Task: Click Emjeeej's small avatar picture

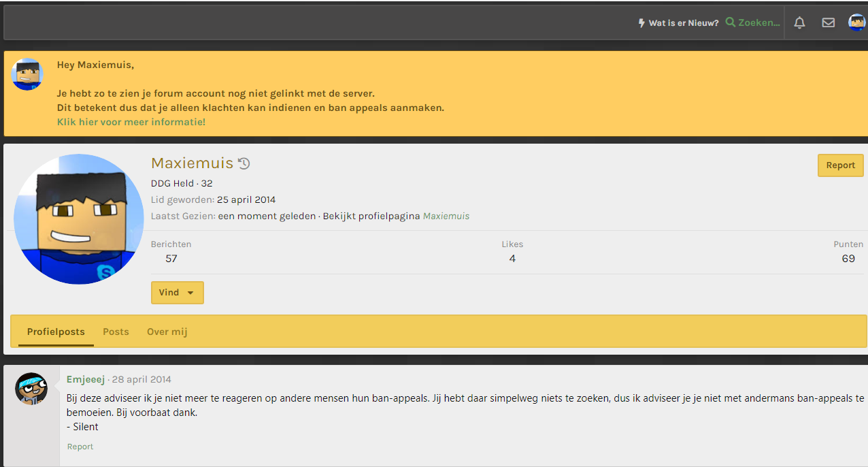Action: tap(31, 389)
